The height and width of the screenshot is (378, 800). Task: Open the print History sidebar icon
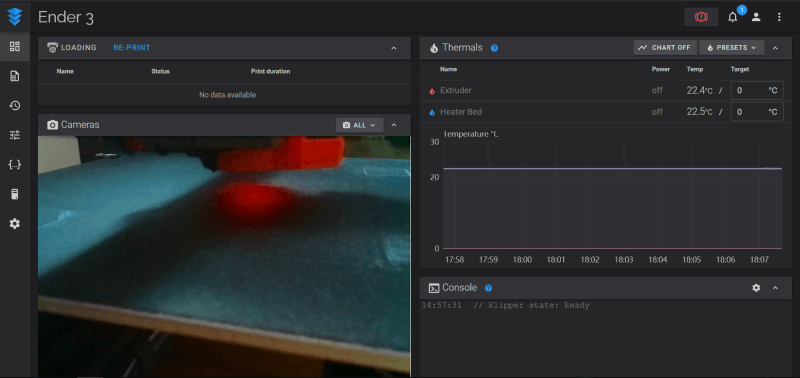coord(15,106)
